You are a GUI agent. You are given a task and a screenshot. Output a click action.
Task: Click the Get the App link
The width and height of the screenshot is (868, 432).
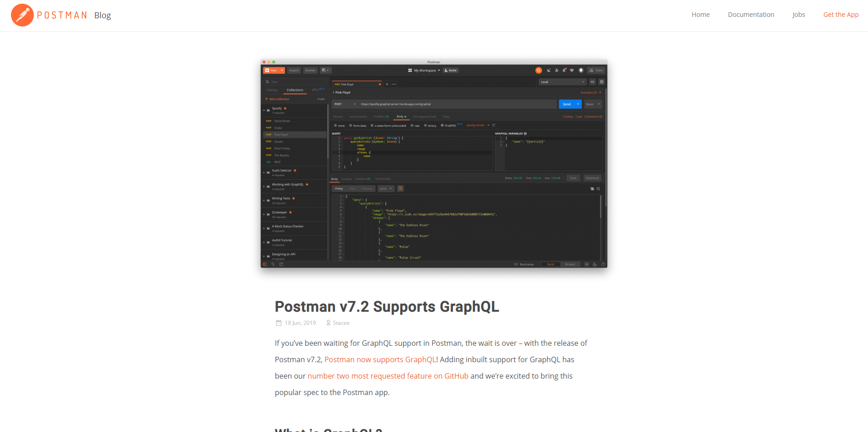841,15
